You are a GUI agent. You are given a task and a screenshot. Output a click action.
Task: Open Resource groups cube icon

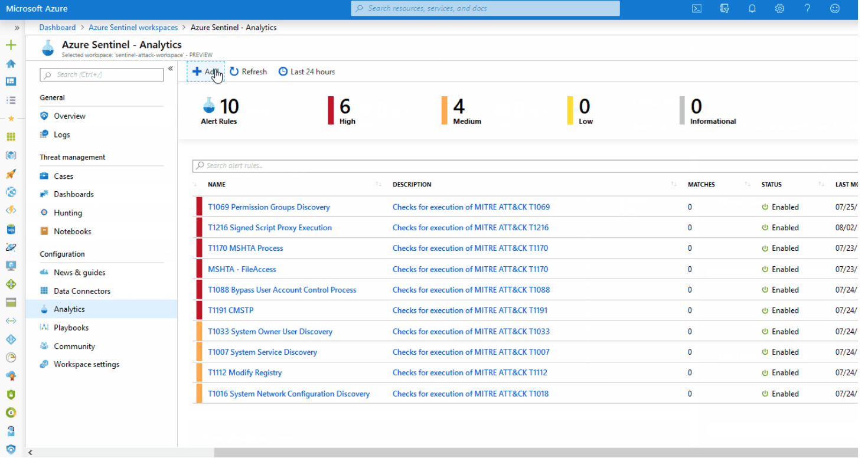click(x=11, y=155)
